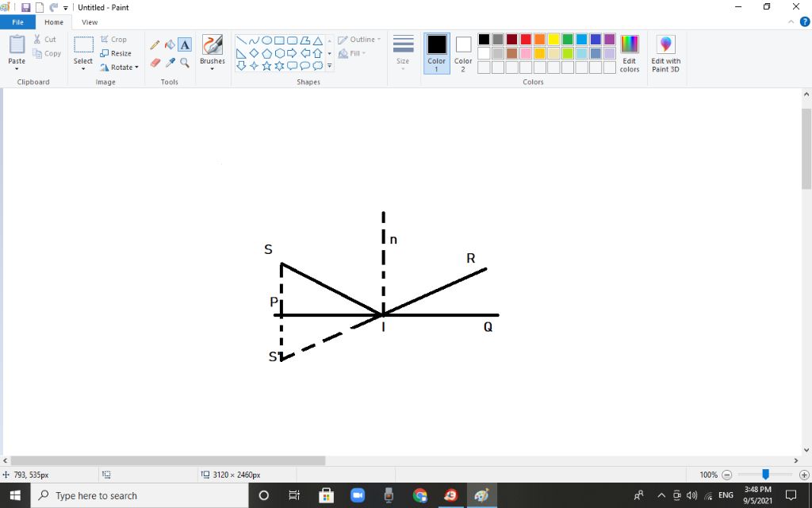This screenshot has height=508, width=812.
Task: Click the Windows Start button
Action: point(15,495)
